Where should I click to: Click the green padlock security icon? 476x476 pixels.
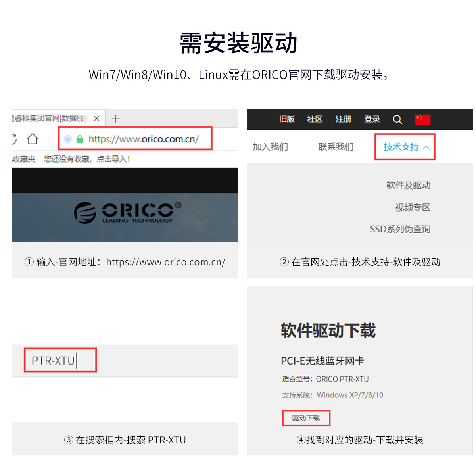(x=80, y=139)
